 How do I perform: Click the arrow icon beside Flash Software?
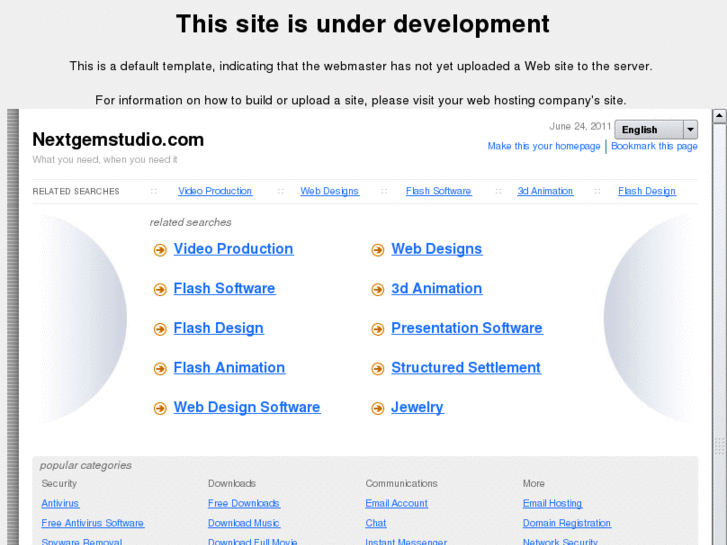(x=160, y=290)
